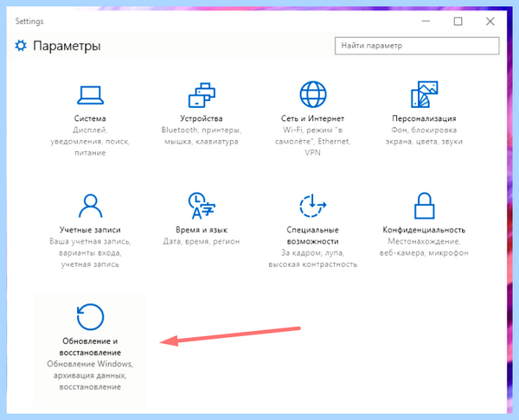
Task: Open the Сеть и Интернет globe icon
Action: 313,94
